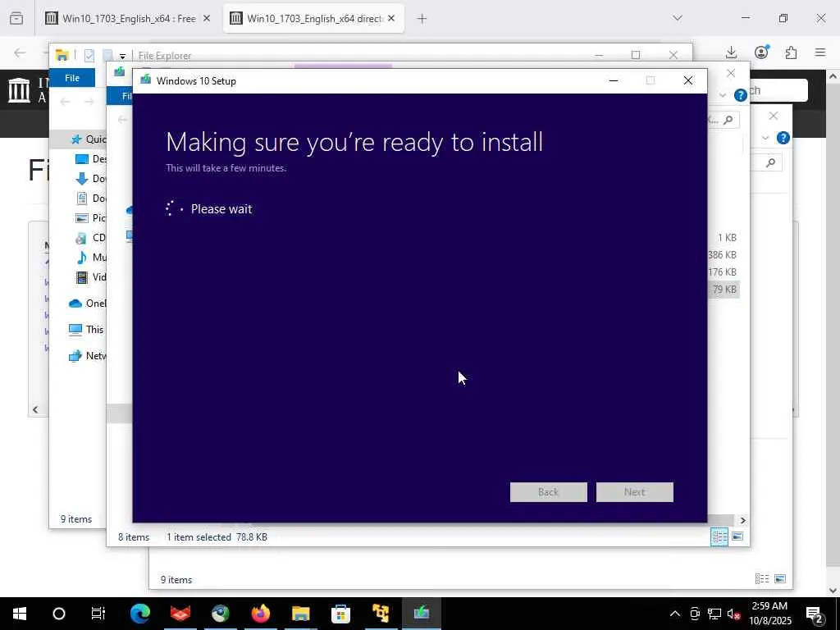Open the Firefox hamburger application menu
The image size is (840, 630).
pyautogui.click(x=820, y=52)
